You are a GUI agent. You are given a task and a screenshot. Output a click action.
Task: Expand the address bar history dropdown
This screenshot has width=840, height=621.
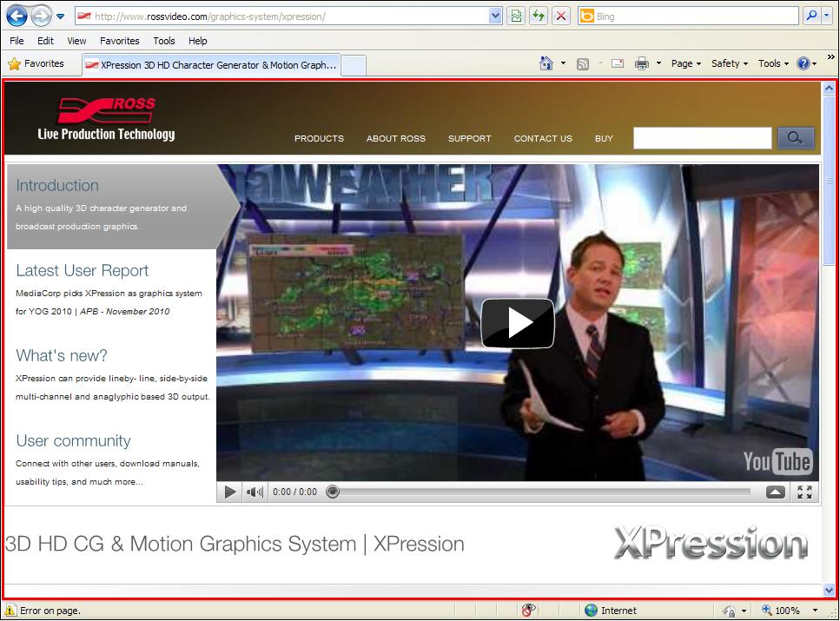(x=495, y=17)
